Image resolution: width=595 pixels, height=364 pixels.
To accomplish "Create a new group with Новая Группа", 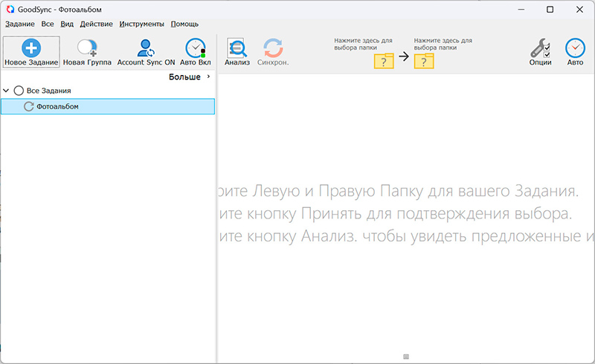I will (87, 49).
